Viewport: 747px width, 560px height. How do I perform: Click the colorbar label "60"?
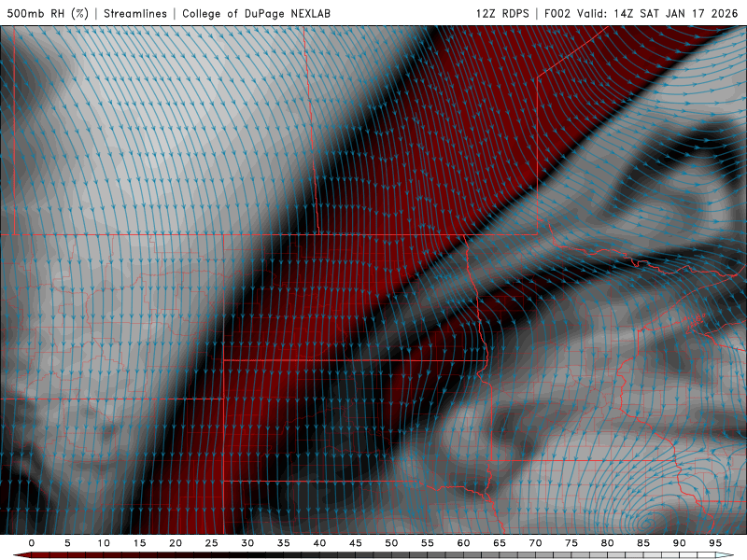pyautogui.click(x=463, y=543)
